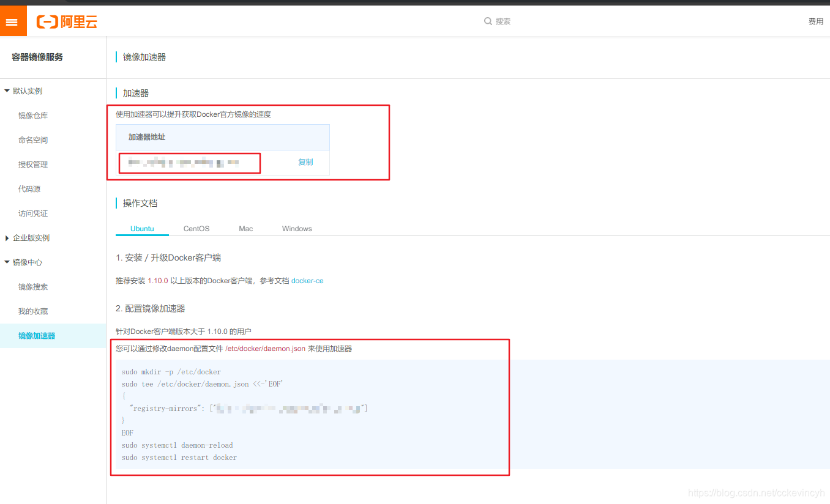This screenshot has width=830, height=504.
Task: Open 代码源 in the sidebar
Action: pyautogui.click(x=29, y=189)
